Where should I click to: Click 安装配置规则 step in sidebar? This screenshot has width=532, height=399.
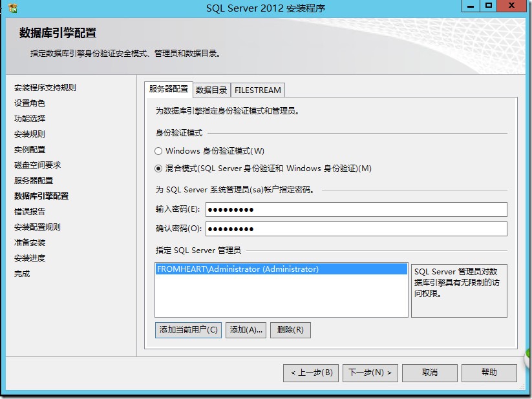click(37, 227)
